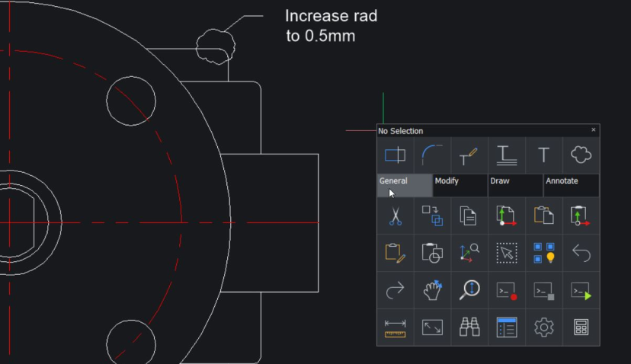Click the 'Increase rad to 0.5mm' annotation text
The width and height of the screenshot is (631, 364).
point(332,26)
